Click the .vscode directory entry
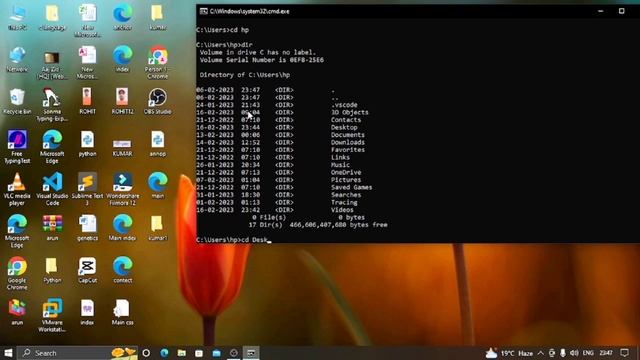This screenshot has width=640, height=360. click(x=344, y=105)
